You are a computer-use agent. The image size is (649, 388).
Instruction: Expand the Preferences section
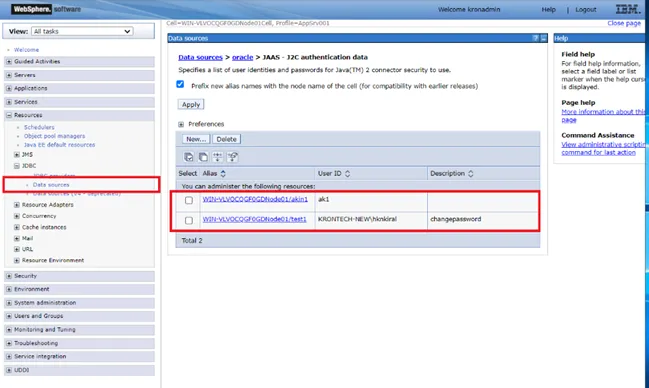tap(181, 124)
